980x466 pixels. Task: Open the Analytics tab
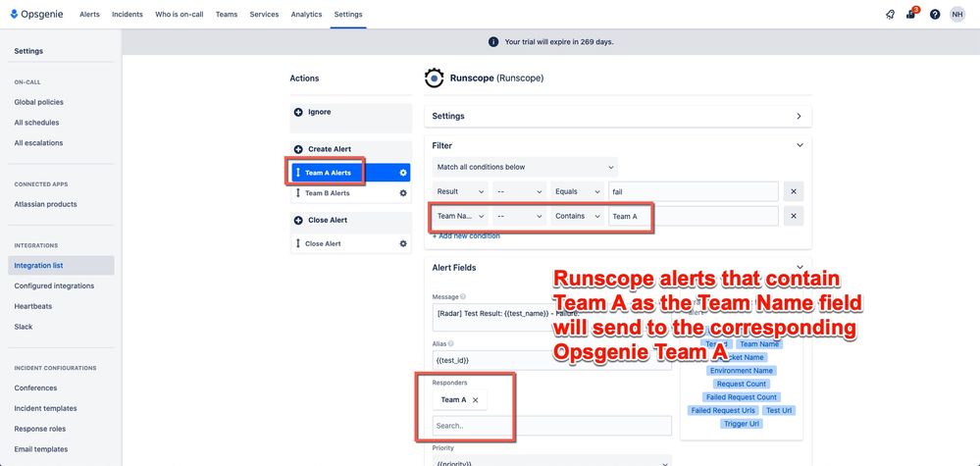pos(306,15)
